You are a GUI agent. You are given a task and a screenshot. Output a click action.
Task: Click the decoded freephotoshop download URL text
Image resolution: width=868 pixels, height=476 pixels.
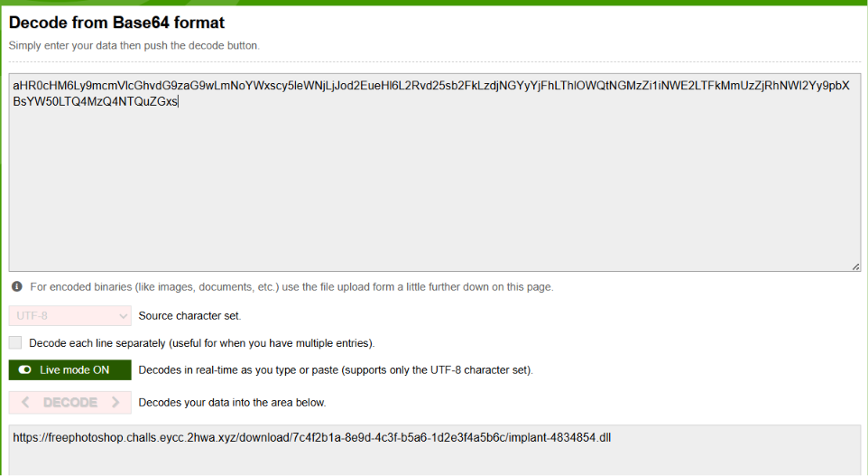tap(311, 438)
